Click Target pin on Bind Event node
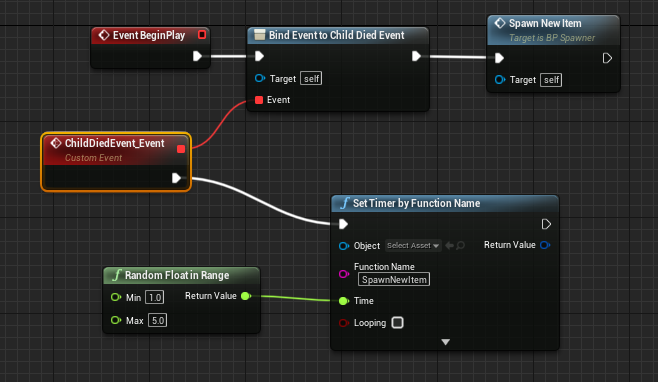 (x=260, y=78)
